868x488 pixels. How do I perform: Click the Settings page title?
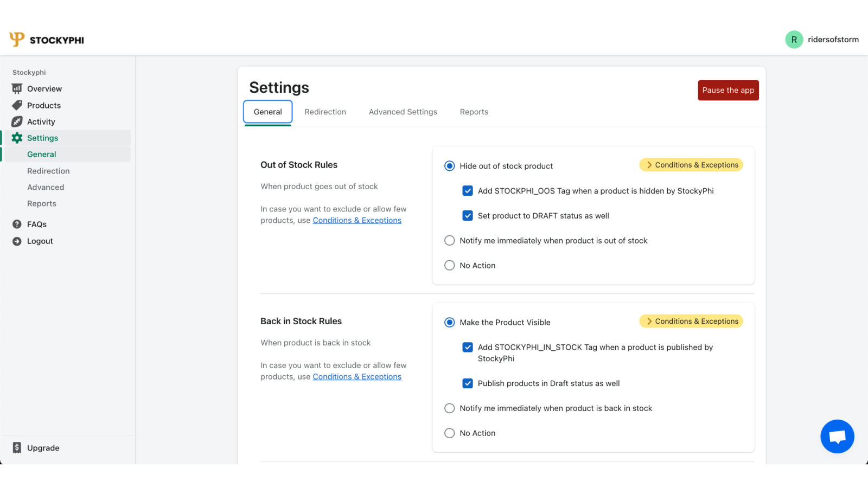point(279,87)
